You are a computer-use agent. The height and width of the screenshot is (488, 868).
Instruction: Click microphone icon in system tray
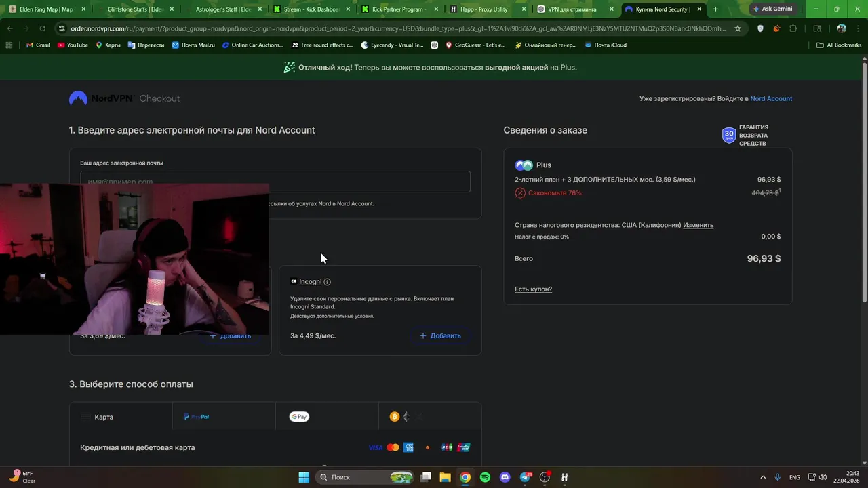777,477
